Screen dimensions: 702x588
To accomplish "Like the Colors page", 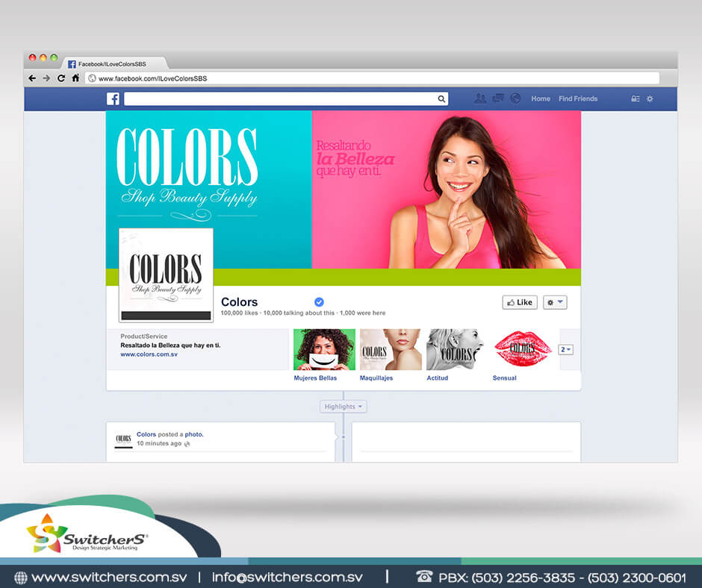I will coord(519,302).
